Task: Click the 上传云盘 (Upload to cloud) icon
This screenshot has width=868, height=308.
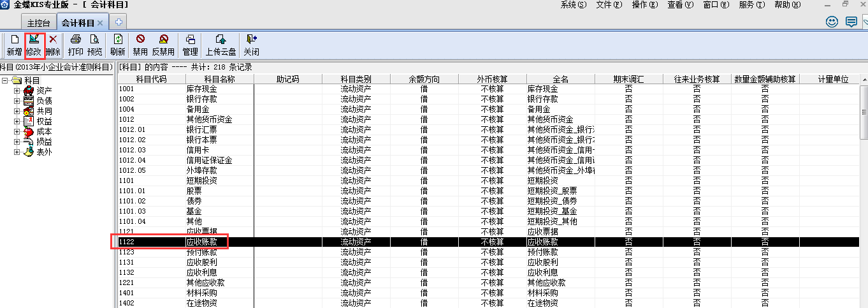Action: tap(221, 45)
